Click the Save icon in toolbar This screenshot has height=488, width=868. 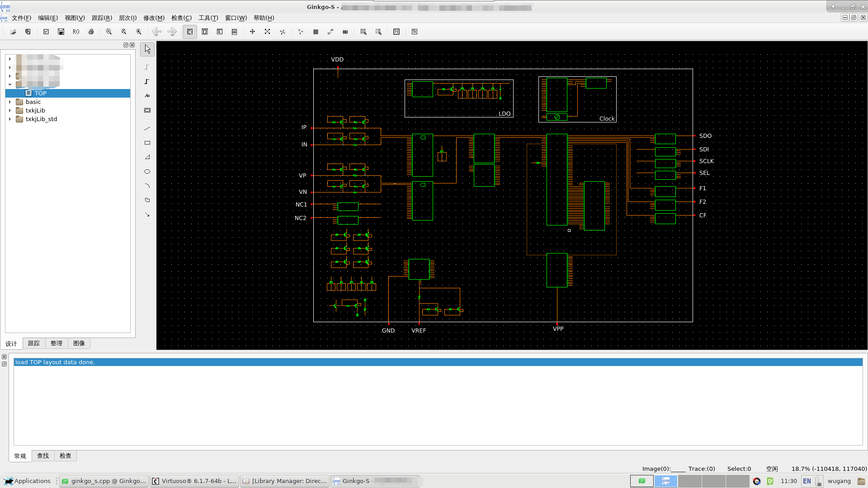[61, 32]
